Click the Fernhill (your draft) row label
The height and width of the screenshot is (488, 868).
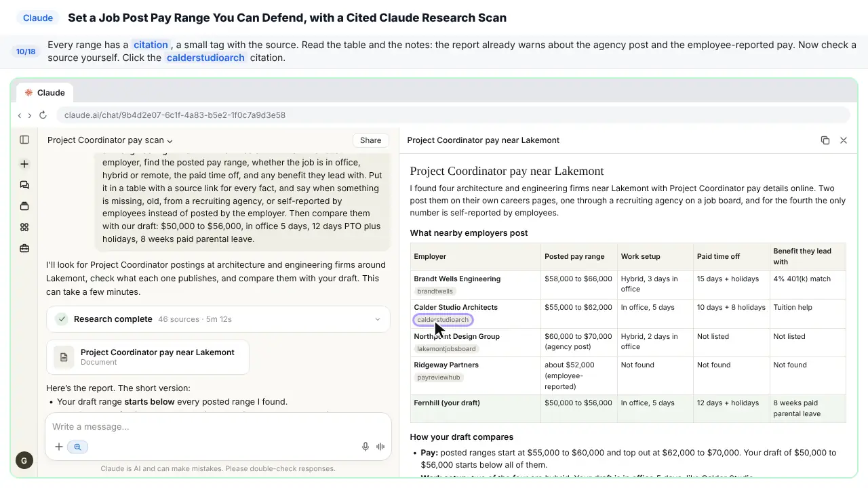tap(447, 403)
